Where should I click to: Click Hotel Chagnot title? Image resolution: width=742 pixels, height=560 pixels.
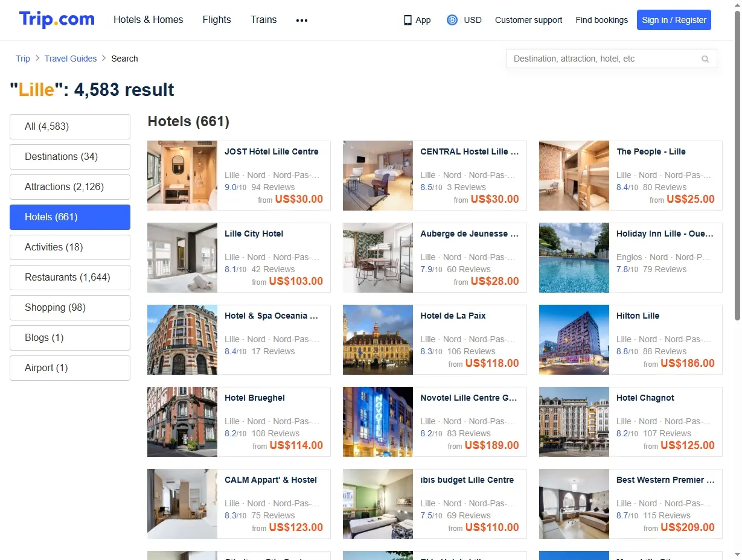(x=645, y=398)
